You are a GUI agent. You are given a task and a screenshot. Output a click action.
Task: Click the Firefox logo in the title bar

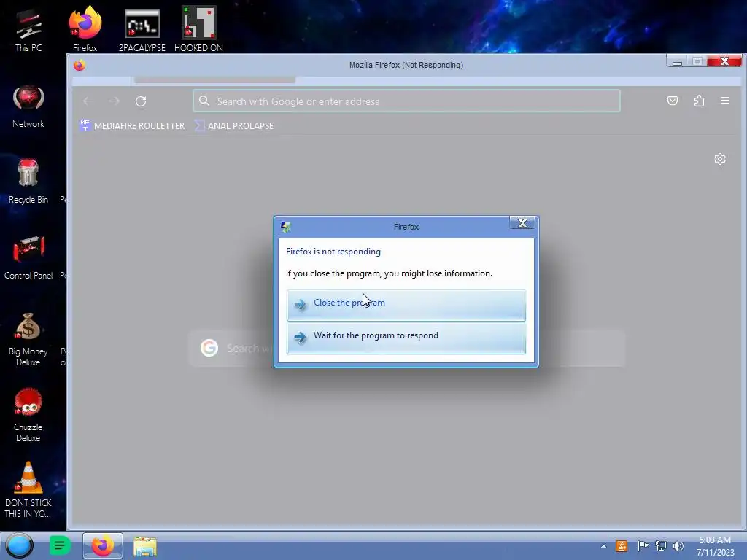79,65
